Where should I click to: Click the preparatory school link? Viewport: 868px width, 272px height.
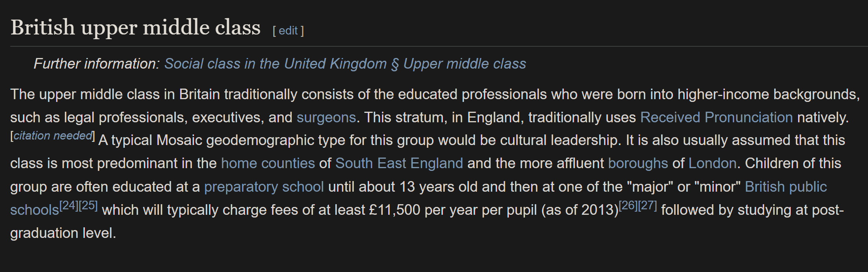point(264,187)
